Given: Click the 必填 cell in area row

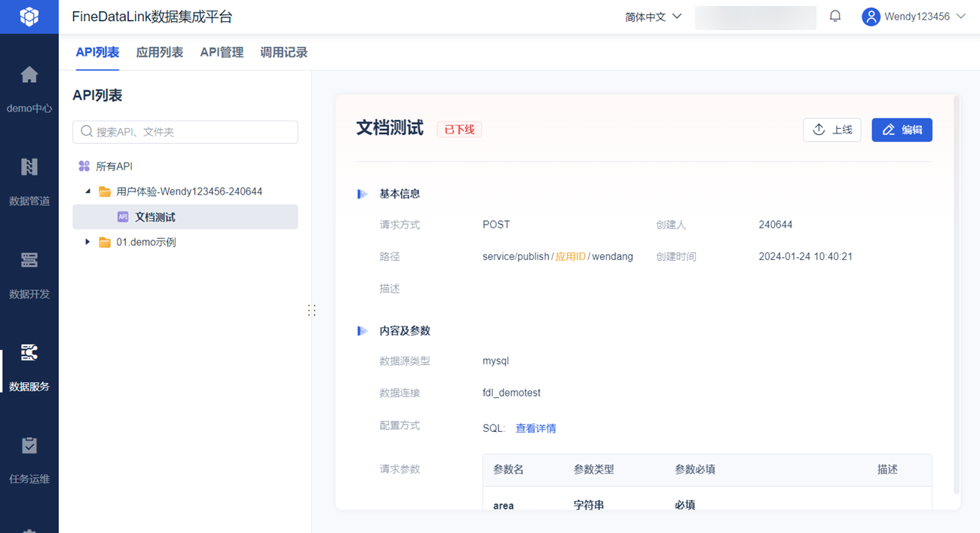Looking at the screenshot, I should coord(685,505).
